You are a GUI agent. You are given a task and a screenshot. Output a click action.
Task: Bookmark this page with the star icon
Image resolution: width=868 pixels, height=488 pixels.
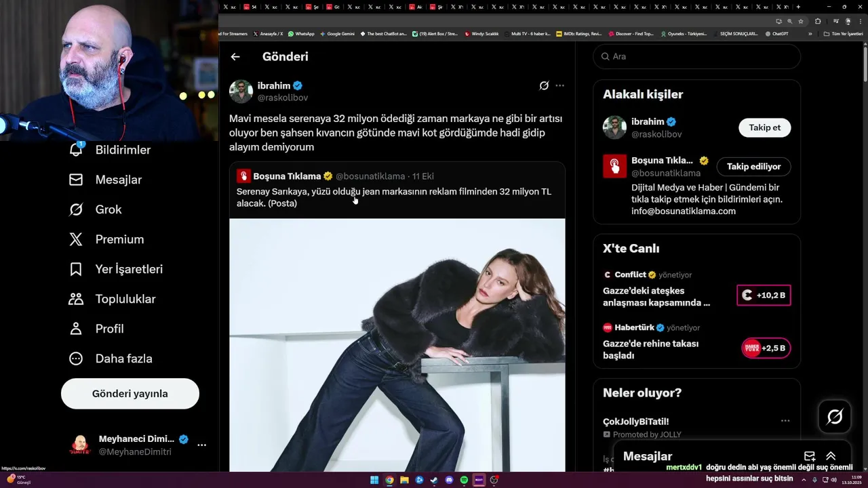tap(800, 21)
